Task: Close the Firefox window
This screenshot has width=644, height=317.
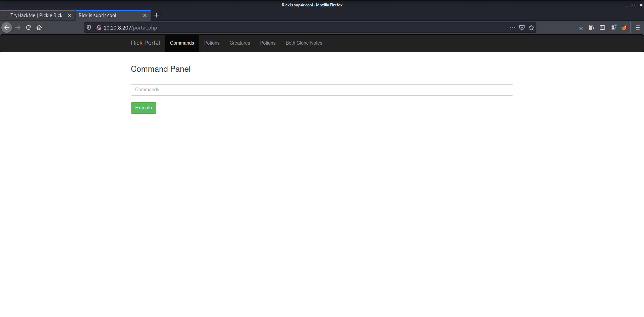Action: [x=641, y=5]
